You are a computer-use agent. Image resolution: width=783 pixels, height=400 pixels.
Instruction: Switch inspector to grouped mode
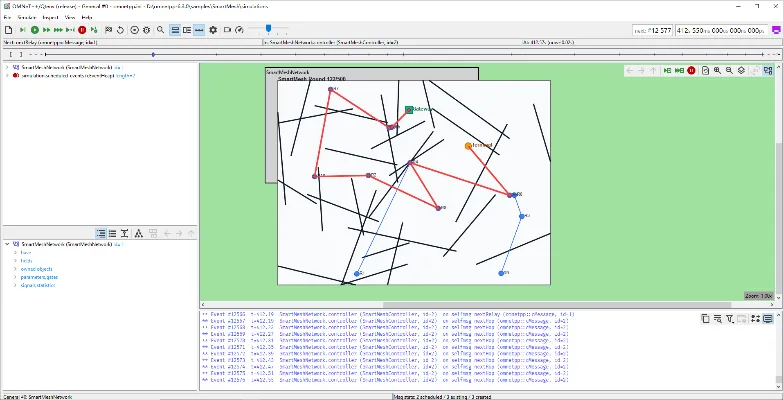coord(101,233)
